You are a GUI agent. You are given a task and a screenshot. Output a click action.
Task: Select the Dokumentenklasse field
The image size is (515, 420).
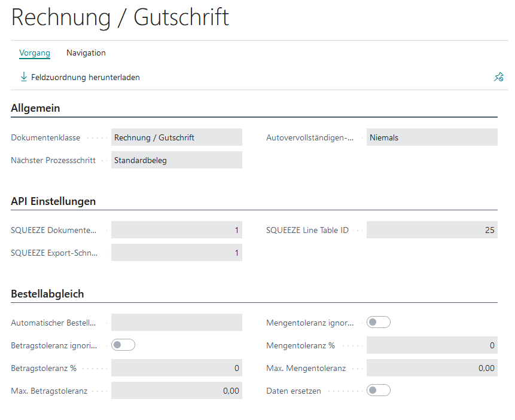click(x=176, y=137)
